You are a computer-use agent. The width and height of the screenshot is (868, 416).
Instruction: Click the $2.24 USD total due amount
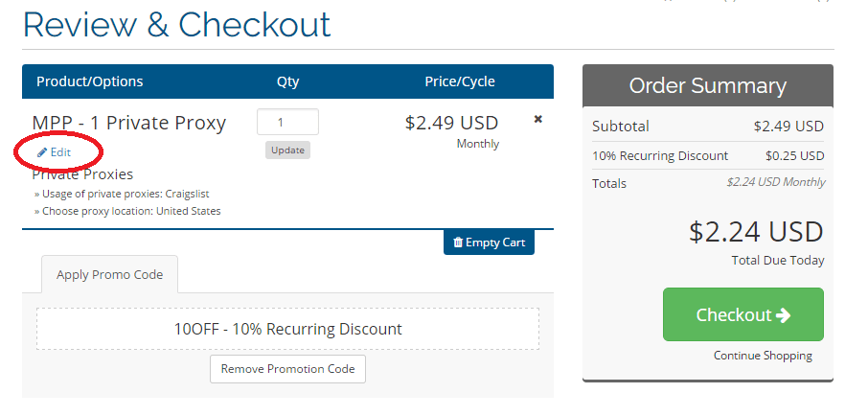(756, 232)
